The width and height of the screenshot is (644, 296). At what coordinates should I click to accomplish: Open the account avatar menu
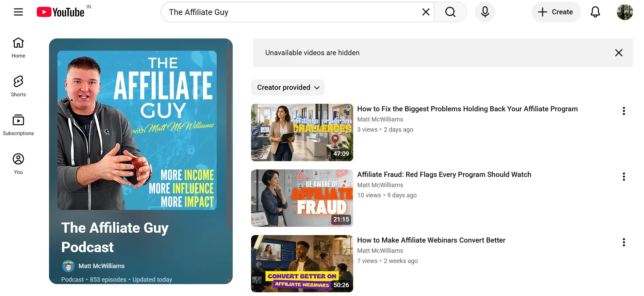pos(625,12)
